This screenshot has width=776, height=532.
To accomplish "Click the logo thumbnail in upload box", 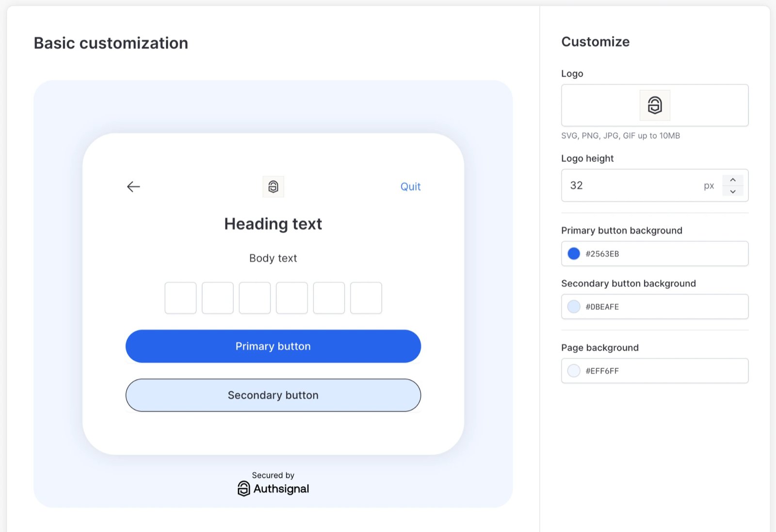I will [655, 105].
